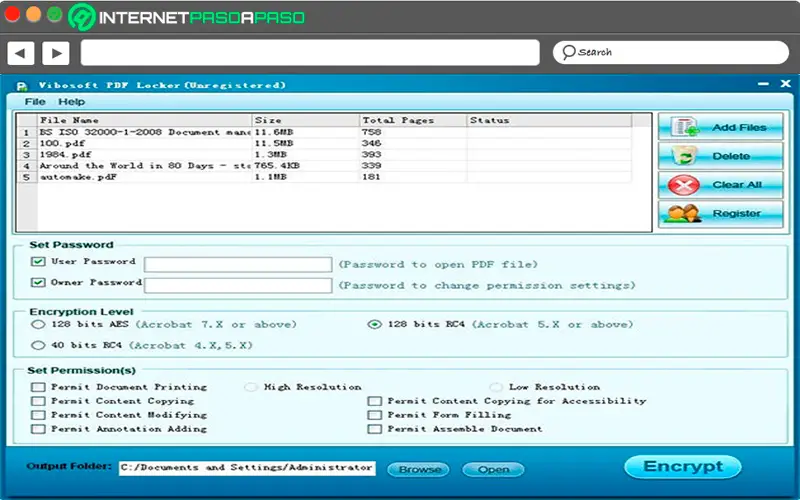This screenshot has height=500, width=800.
Task: Click the green macOS zoom dot
Action: [55, 14]
